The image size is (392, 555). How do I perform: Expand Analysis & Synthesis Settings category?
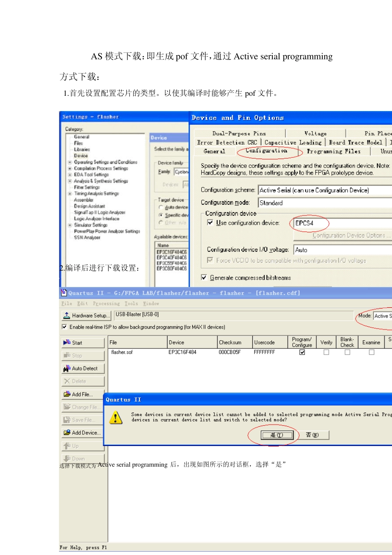tap(70, 181)
